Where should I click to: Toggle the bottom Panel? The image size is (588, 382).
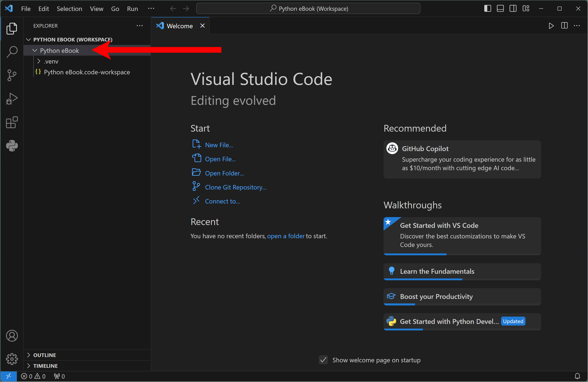[500, 9]
